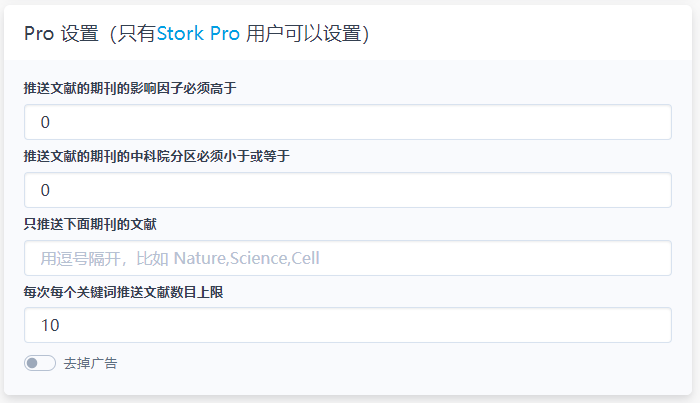Click the 0 value under 影响因子 label
700x403 pixels.
tap(45, 122)
